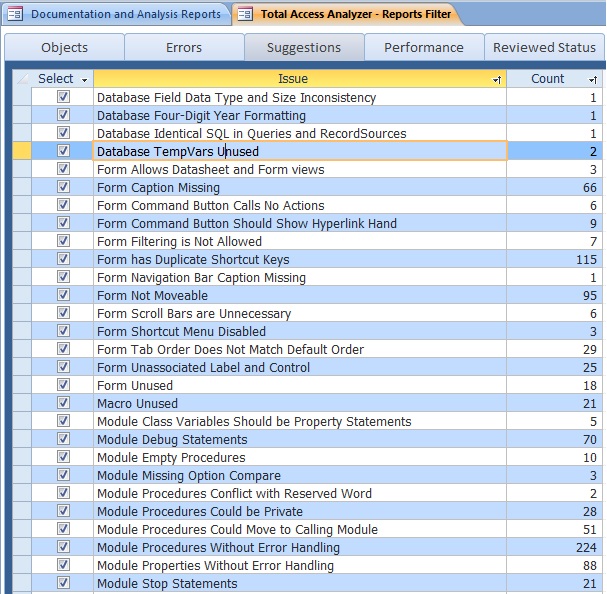Select 'Module Procedures Could Move to Calling Module'
The width and height of the screenshot is (607, 594).
(x=237, y=530)
